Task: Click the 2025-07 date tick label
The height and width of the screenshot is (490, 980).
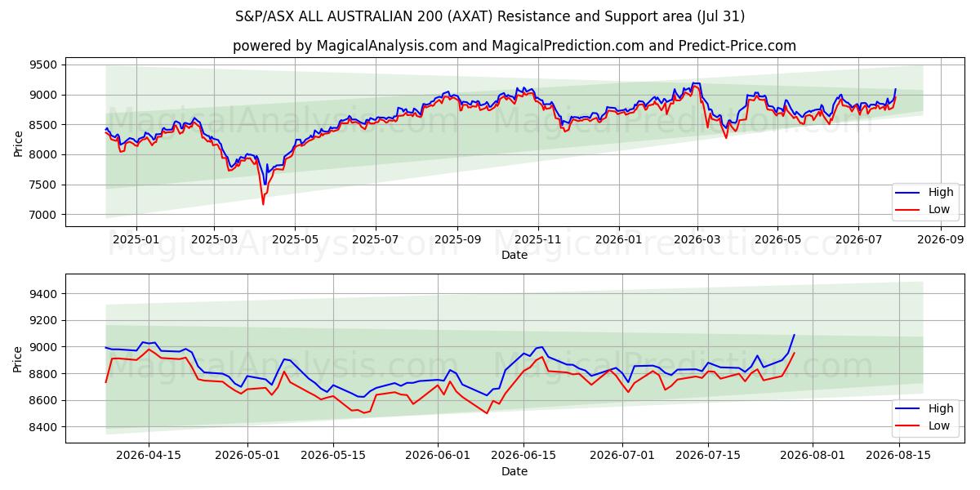Action: tap(376, 239)
